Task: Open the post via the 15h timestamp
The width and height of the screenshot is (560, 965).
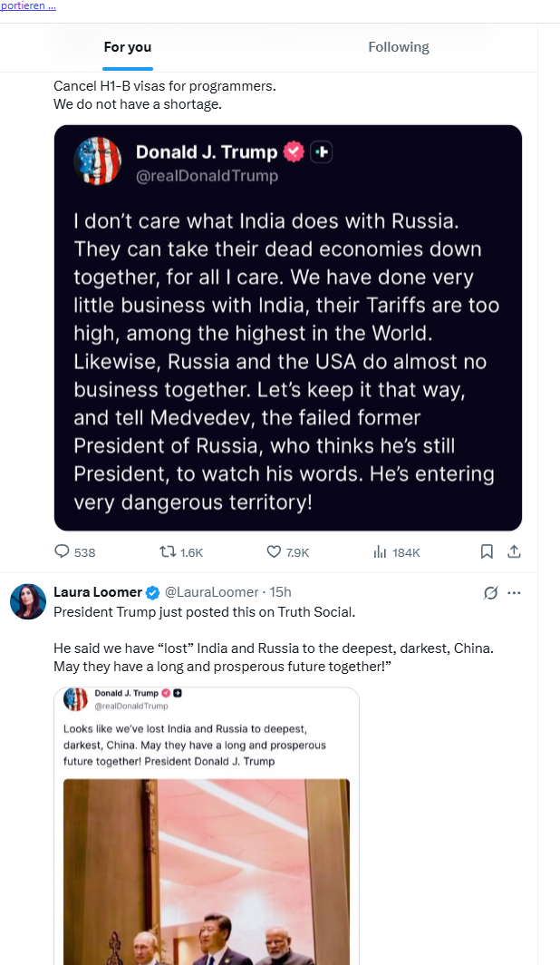Action: (x=279, y=592)
